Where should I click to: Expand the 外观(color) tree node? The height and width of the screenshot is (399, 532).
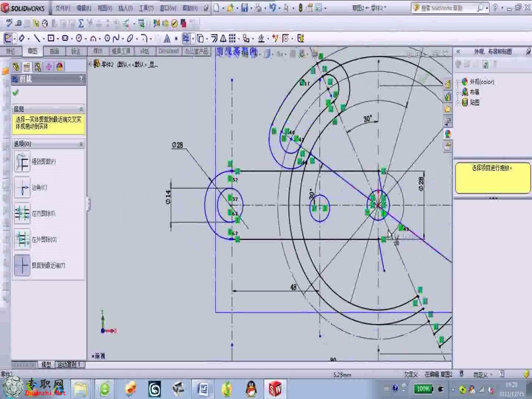(458, 82)
